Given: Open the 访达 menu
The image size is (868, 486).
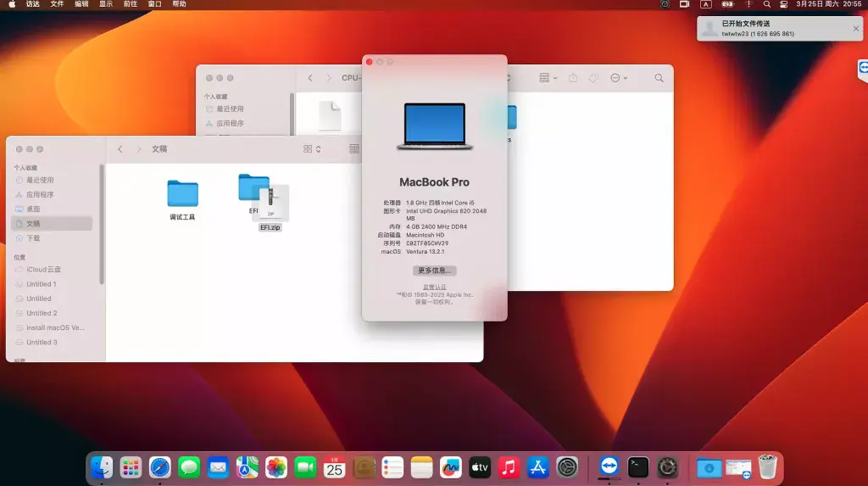Looking at the screenshot, I should coord(33,4).
